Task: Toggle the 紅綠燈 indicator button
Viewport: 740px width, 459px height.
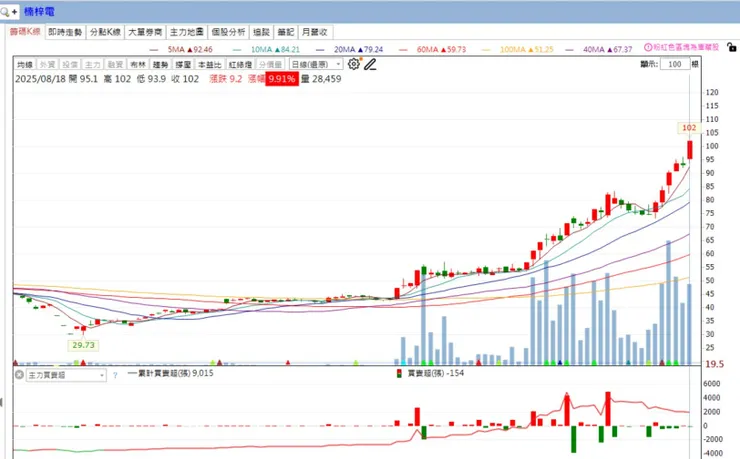Action: tap(241, 65)
